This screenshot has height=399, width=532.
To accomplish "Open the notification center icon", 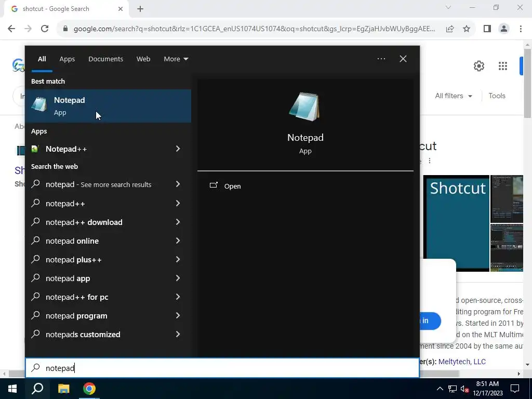I will pos(515,389).
